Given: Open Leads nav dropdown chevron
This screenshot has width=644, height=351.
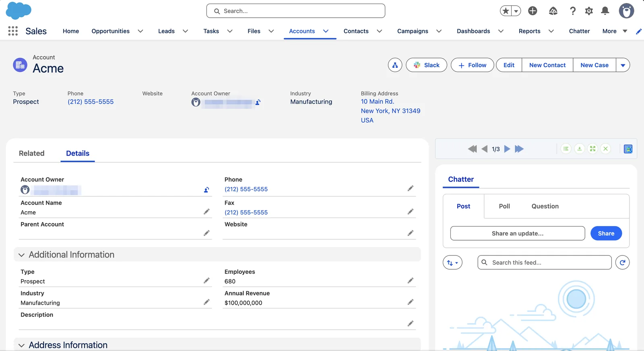Looking at the screenshot, I should [x=186, y=31].
